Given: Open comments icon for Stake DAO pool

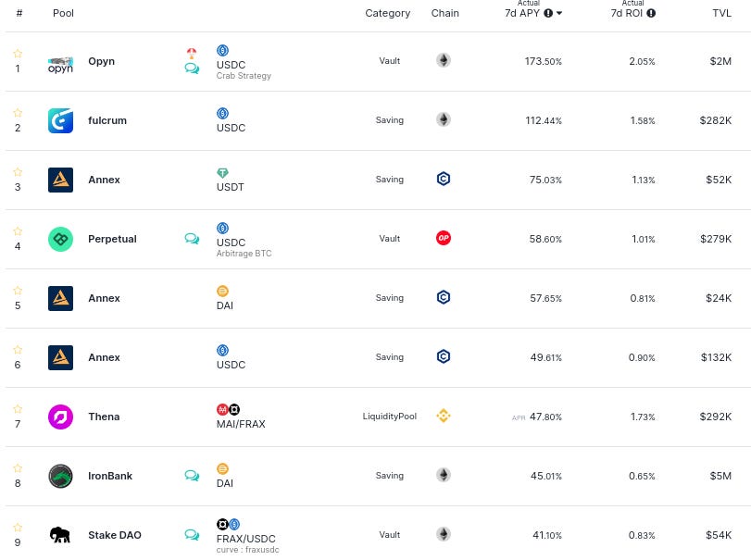Looking at the screenshot, I should tap(192, 535).
